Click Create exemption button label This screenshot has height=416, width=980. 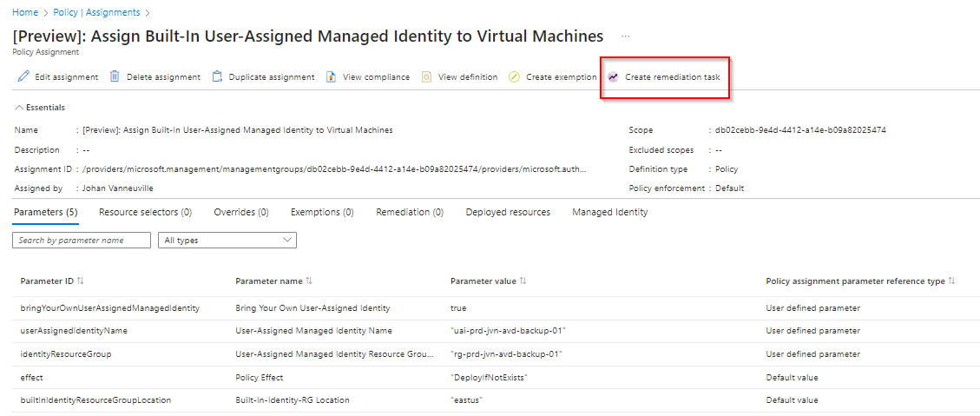click(x=562, y=77)
